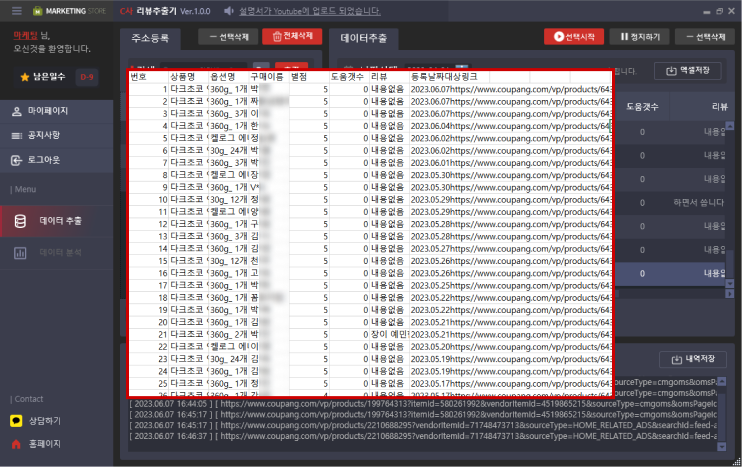Switch to the 주소등록 tab

point(150,38)
